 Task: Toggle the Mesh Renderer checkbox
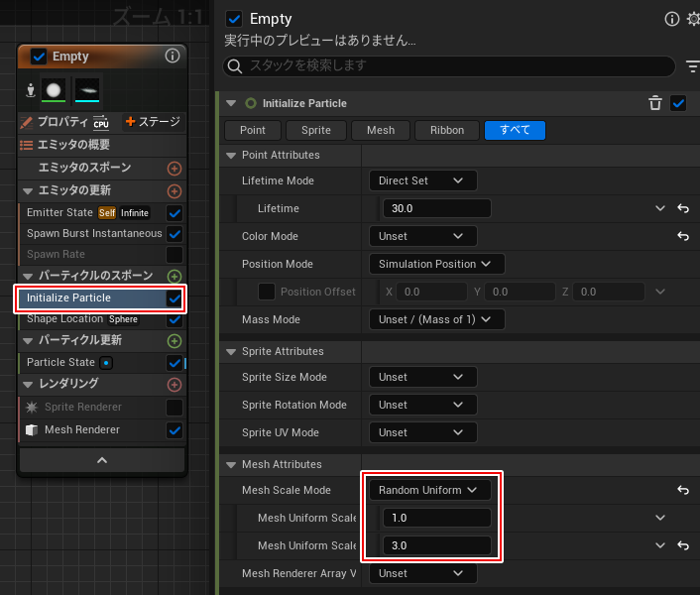tap(175, 430)
